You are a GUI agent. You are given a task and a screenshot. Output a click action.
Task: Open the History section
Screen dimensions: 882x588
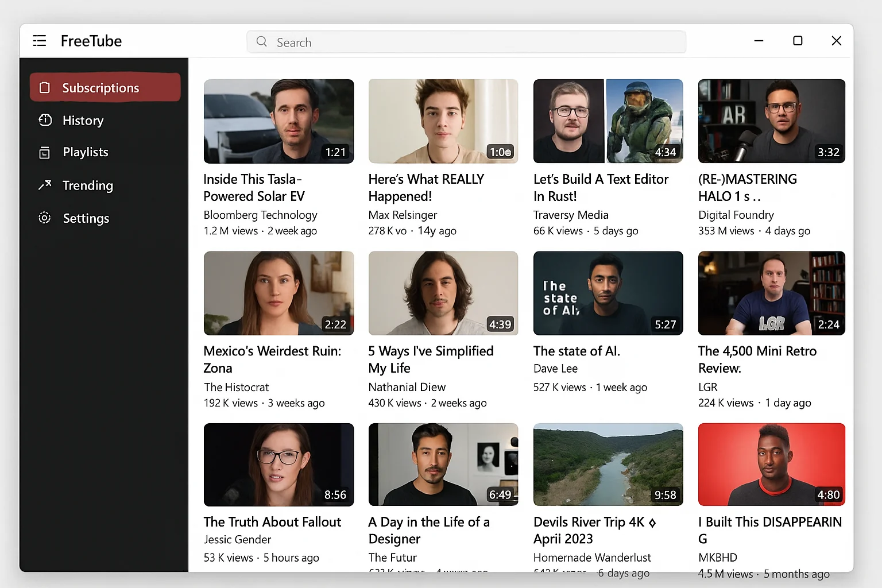(105, 120)
